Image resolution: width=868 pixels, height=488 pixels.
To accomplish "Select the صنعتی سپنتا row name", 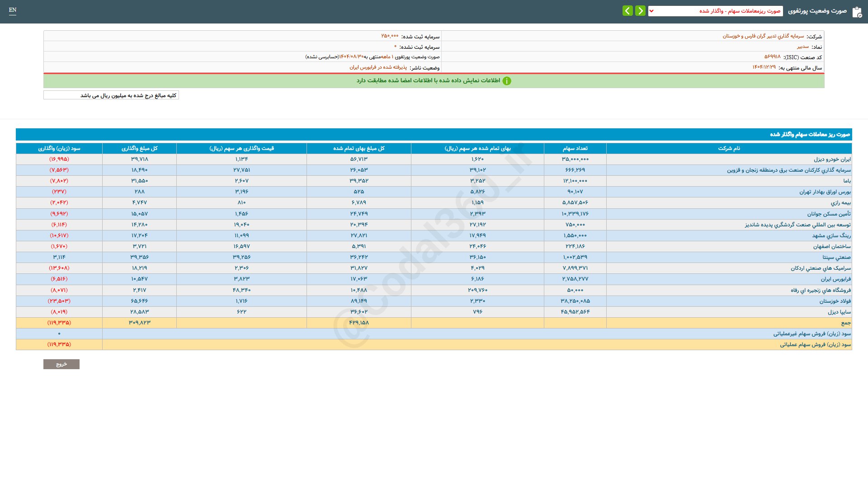I will coord(836,257).
